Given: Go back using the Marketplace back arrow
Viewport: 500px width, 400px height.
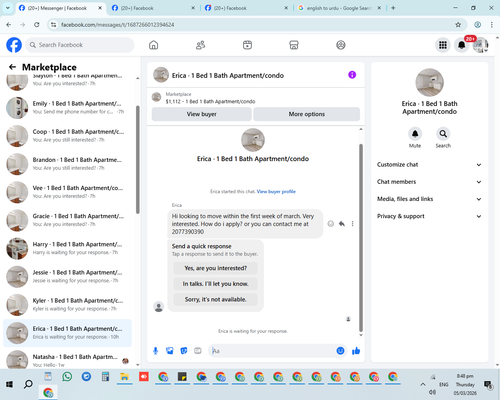Looking at the screenshot, I should [12, 67].
